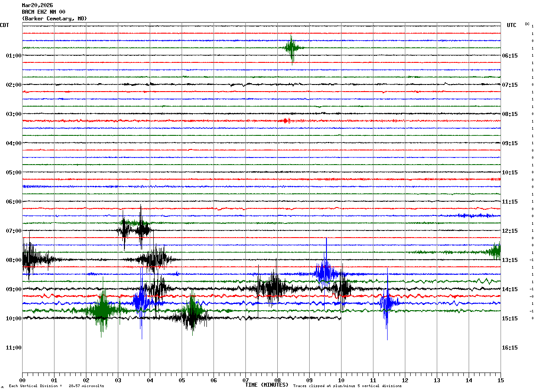This screenshot has width=536, height=392.
Task: Select the BACM EHZ NM 00 station code
Action: [x=43, y=12]
